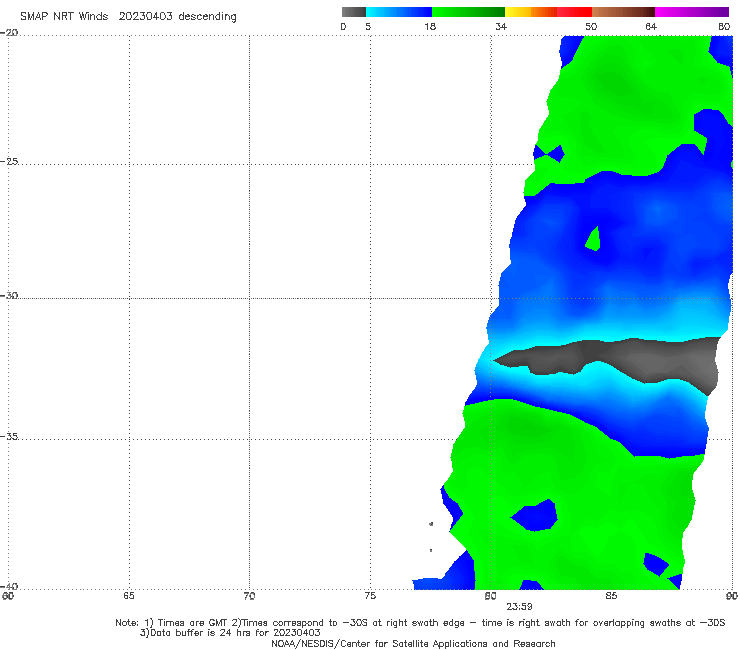Click the color bar label '34'

(501, 27)
